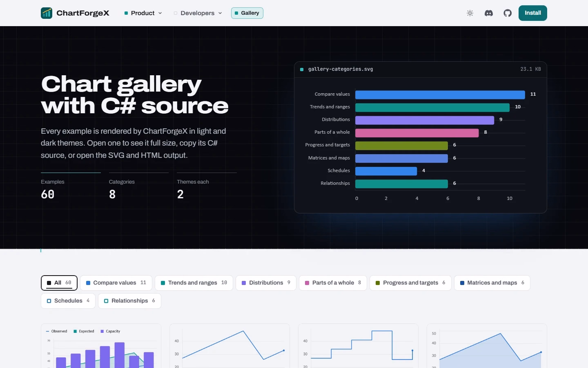Filter by Matrices and maps category

[492, 283]
